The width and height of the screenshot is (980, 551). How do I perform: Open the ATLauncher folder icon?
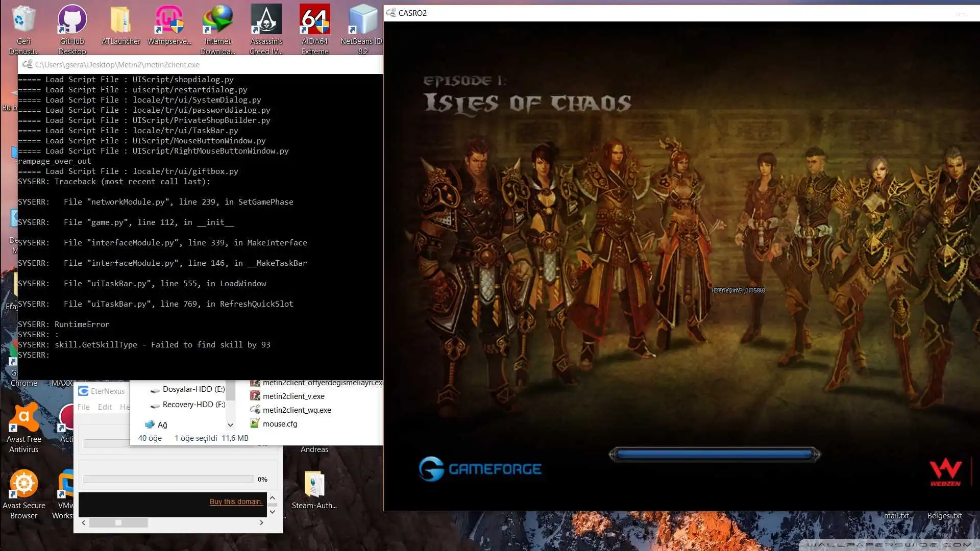(x=120, y=24)
